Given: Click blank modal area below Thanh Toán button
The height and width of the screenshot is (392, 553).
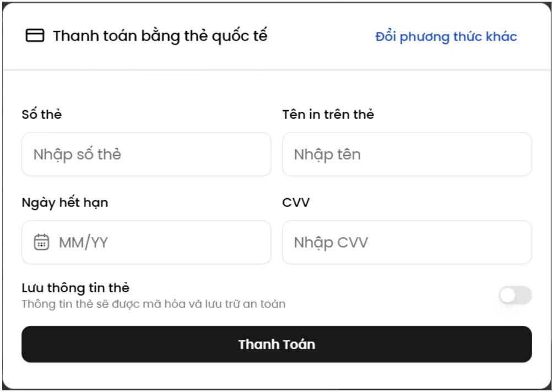Looking at the screenshot, I should click(x=276, y=375).
